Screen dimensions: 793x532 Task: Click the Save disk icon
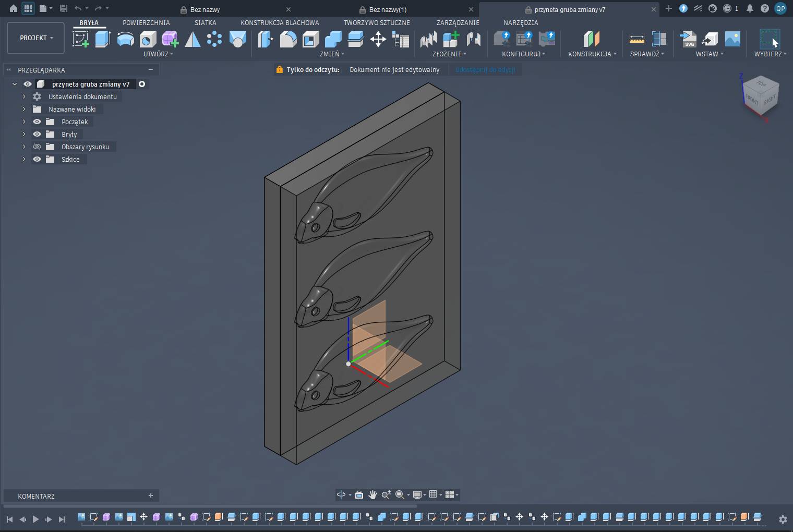(x=64, y=8)
